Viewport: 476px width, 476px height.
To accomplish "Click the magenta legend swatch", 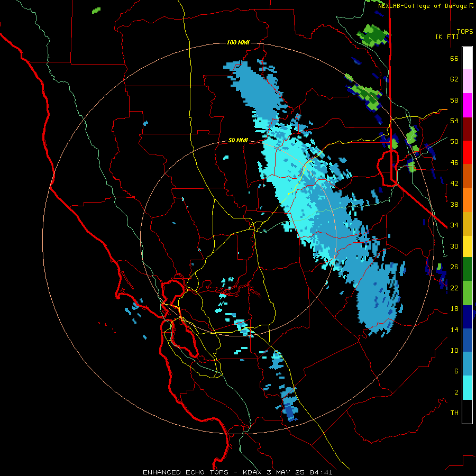I will coord(467,105).
